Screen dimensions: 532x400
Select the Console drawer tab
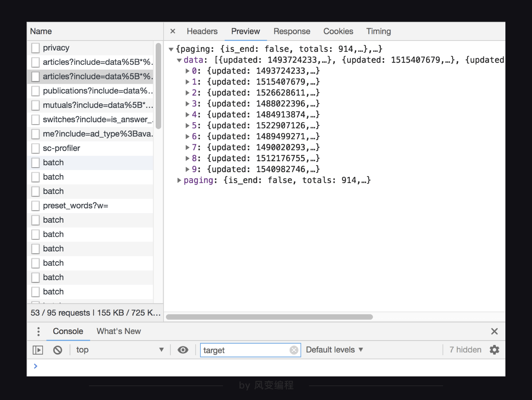coord(68,331)
